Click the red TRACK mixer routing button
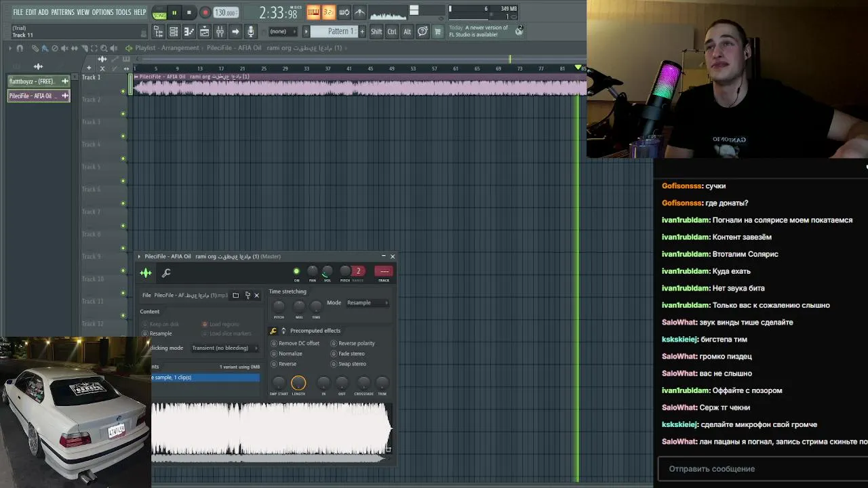Viewport: 868px width, 488px height. pos(384,271)
